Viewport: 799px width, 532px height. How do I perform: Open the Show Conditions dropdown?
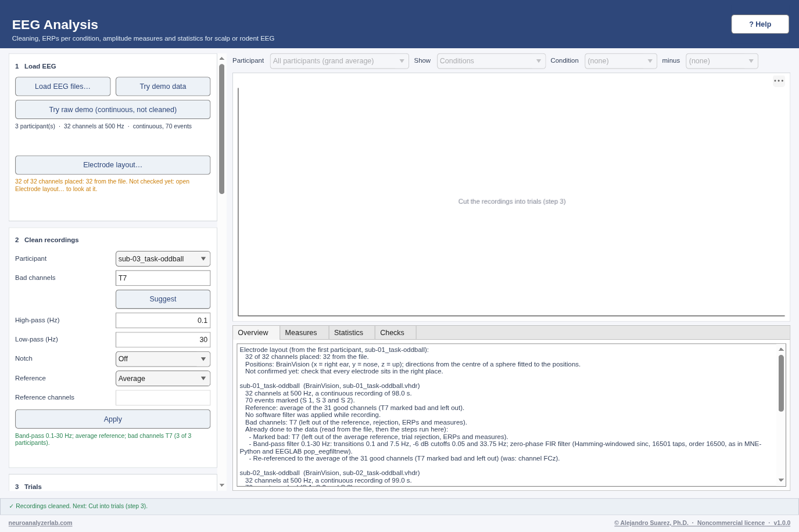click(x=491, y=61)
